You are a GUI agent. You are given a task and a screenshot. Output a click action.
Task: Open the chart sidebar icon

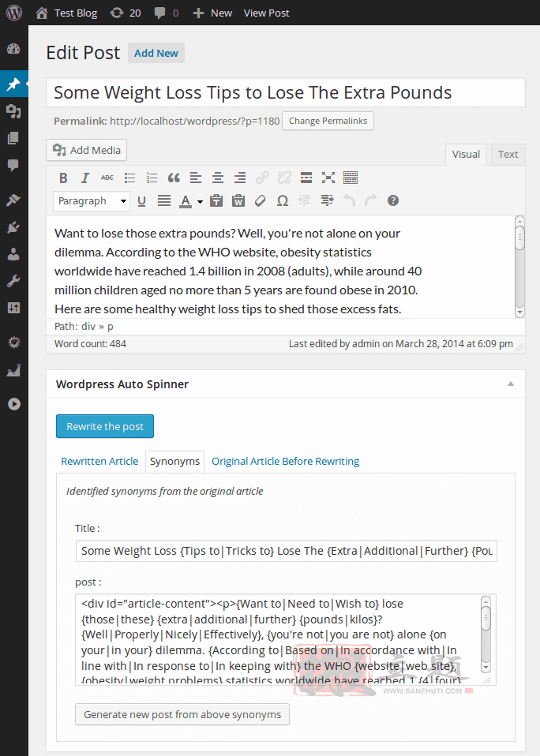[13, 370]
